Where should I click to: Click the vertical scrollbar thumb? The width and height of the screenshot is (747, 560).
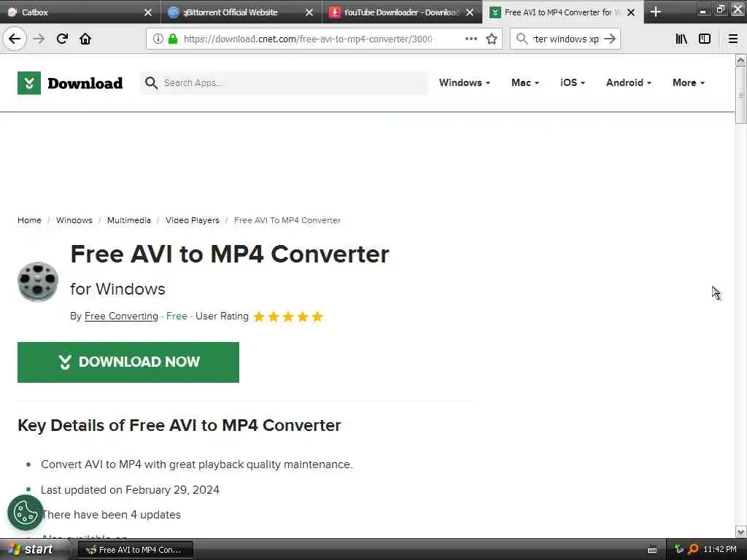click(740, 96)
